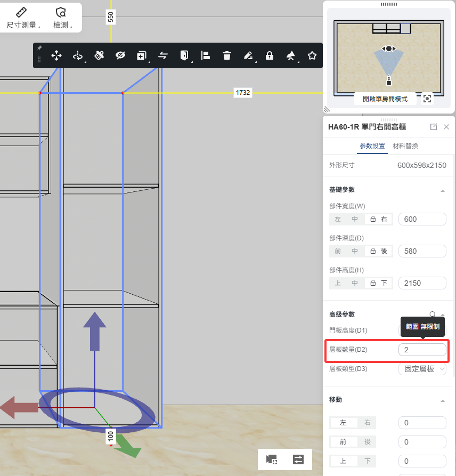The height and width of the screenshot is (476, 456).
Task: Toggle hide with the crossed-eye icon
Action: click(120, 55)
